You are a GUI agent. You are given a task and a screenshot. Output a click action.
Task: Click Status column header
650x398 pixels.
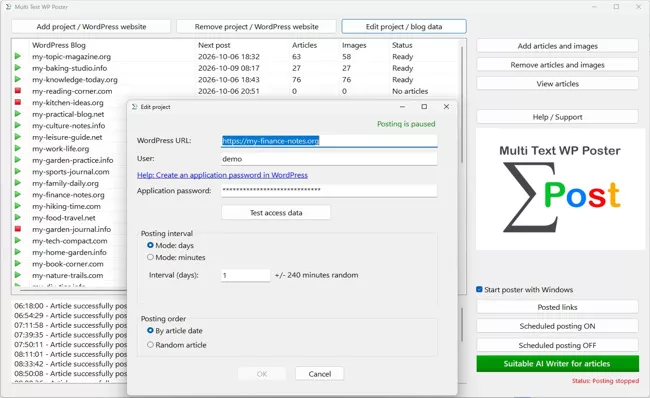pyautogui.click(x=402, y=45)
